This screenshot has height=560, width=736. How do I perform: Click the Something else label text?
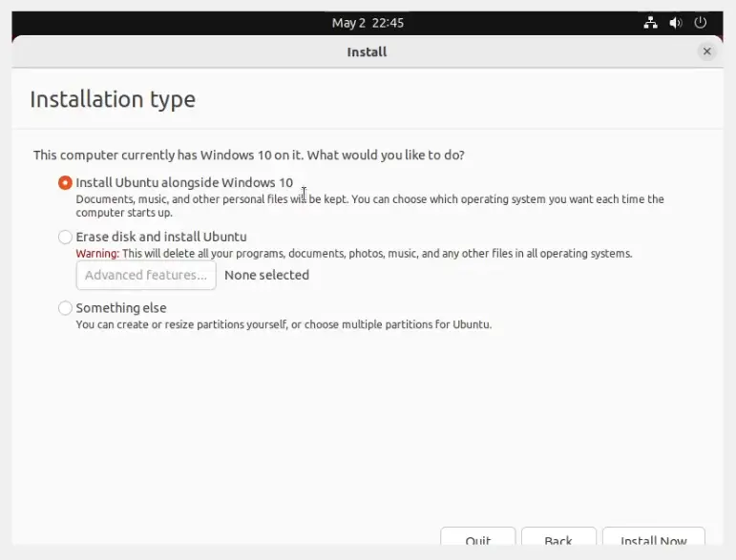click(x=121, y=308)
